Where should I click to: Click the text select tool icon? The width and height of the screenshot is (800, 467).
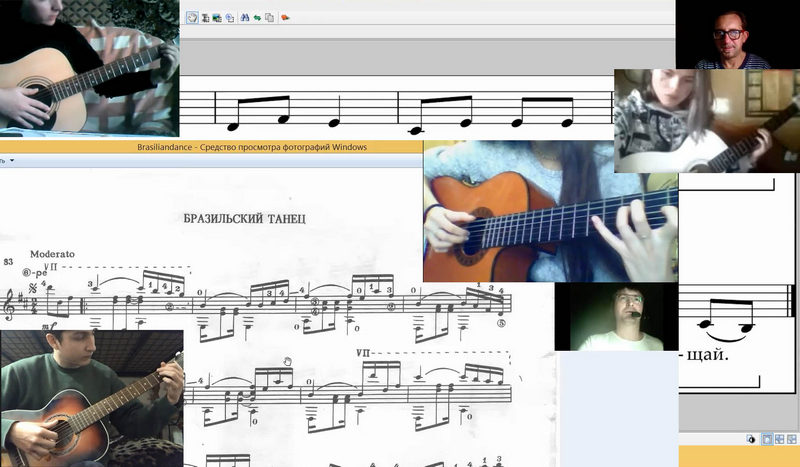205,18
